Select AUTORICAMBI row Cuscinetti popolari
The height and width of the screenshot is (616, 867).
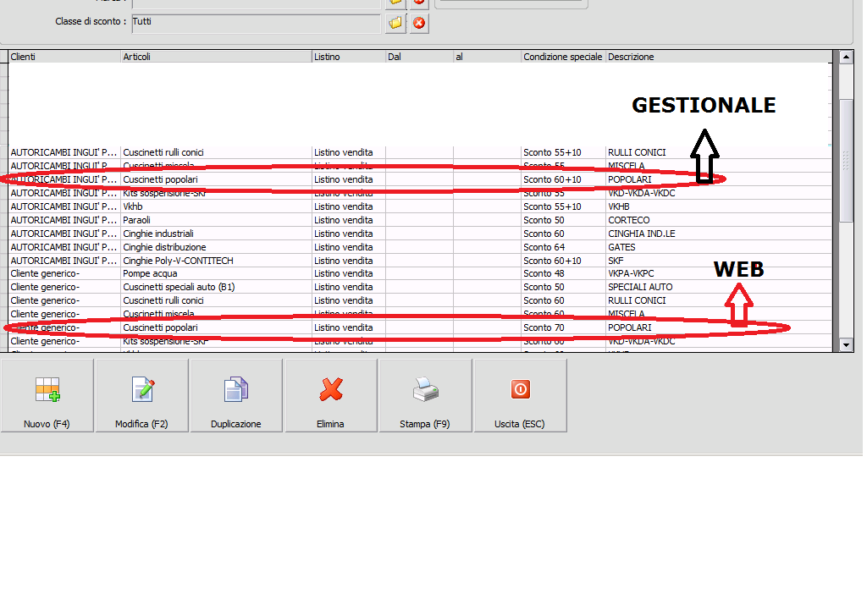[420, 179]
